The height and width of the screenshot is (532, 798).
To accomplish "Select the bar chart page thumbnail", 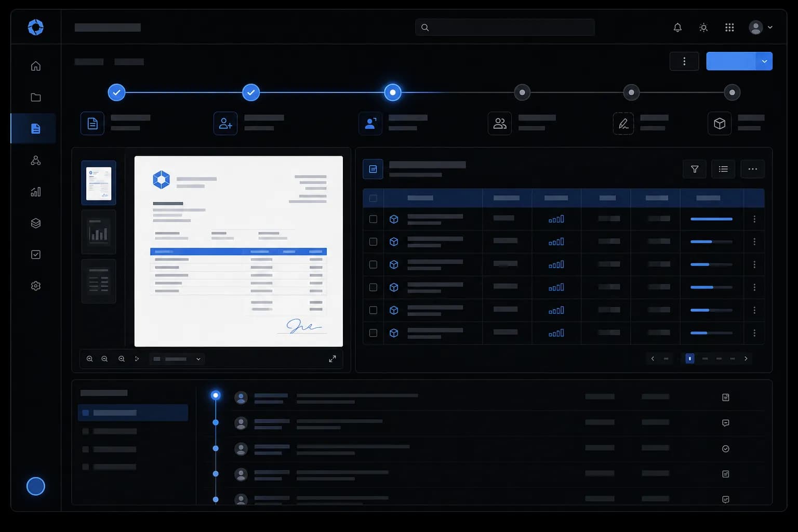I will [99, 232].
